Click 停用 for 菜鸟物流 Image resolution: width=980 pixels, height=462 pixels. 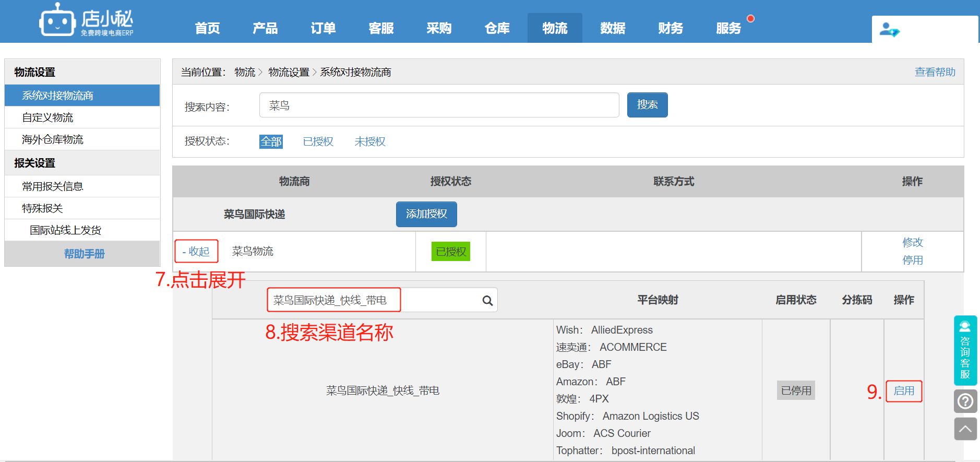(x=913, y=260)
